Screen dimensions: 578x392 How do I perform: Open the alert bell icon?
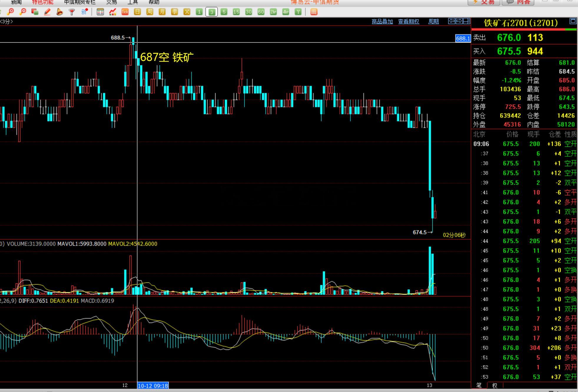pyautogui.click(x=59, y=12)
